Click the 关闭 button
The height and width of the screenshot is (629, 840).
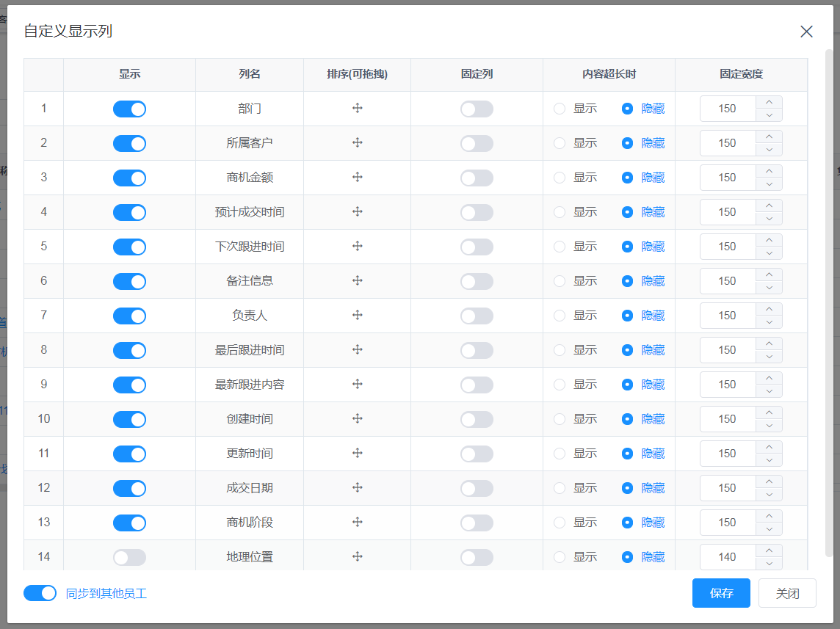click(787, 593)
